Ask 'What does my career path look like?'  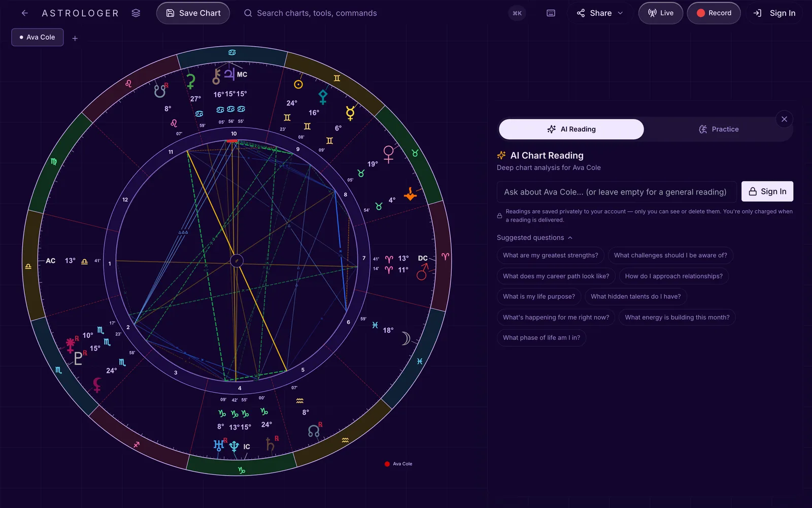(x=556, y=276)
